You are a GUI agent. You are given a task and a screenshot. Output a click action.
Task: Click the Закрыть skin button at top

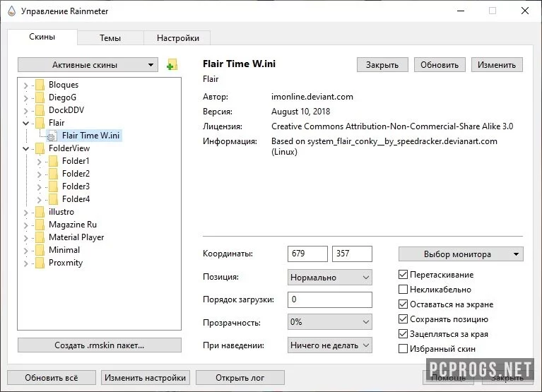tap(382, 64)
